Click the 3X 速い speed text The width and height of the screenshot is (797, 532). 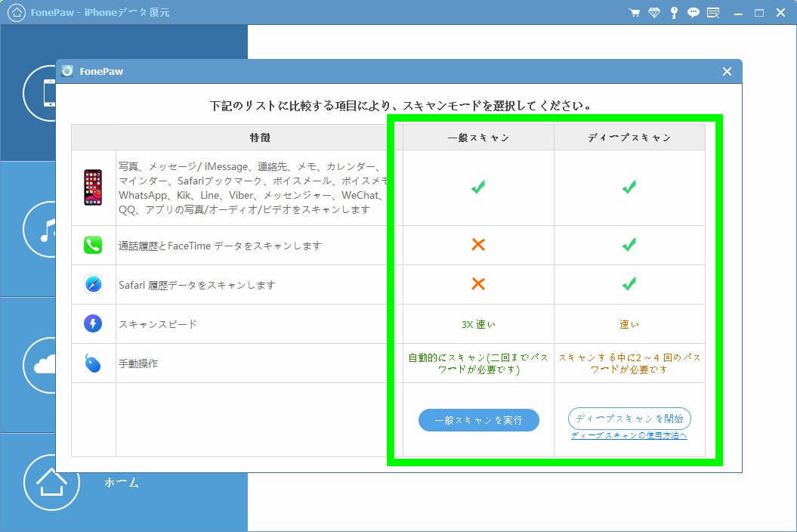(478, 324)
